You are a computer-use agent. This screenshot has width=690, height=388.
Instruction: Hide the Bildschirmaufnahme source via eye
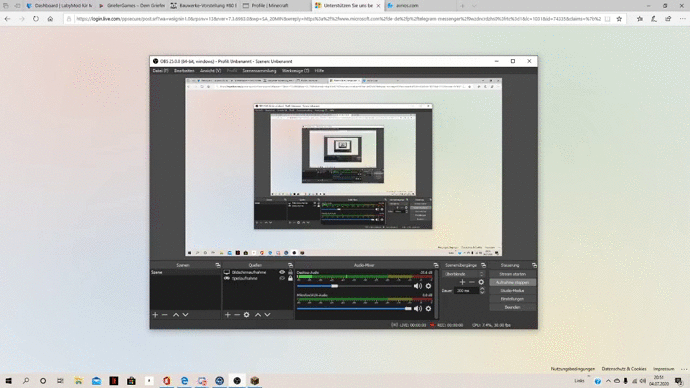282,272
